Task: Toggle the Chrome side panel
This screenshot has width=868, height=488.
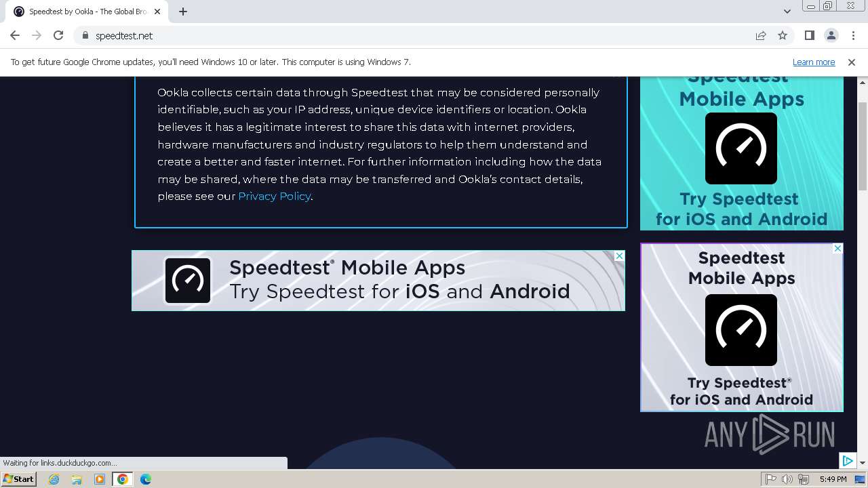Action: pyautogui.click(x=809, y=35)
